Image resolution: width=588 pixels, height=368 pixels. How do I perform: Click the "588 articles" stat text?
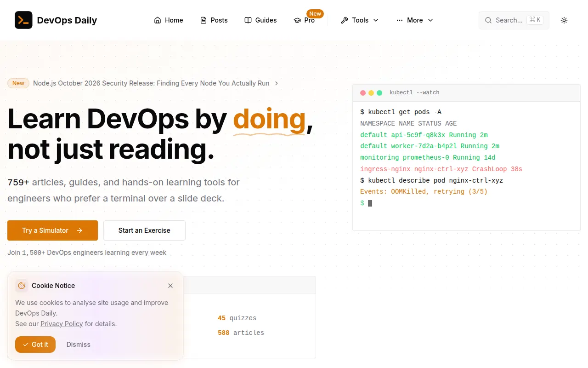tap(241, 333)
